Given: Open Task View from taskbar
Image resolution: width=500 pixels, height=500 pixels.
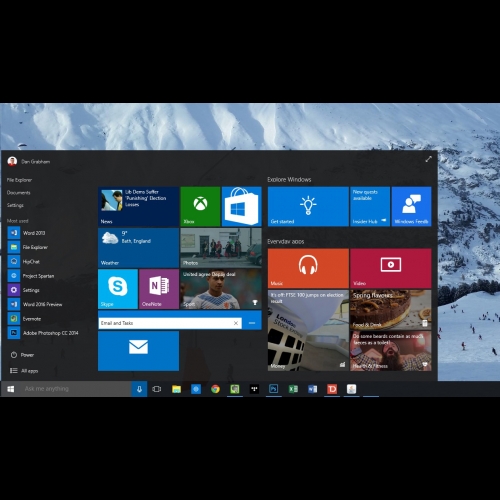Looking at the screenshot, I should 157,389.
